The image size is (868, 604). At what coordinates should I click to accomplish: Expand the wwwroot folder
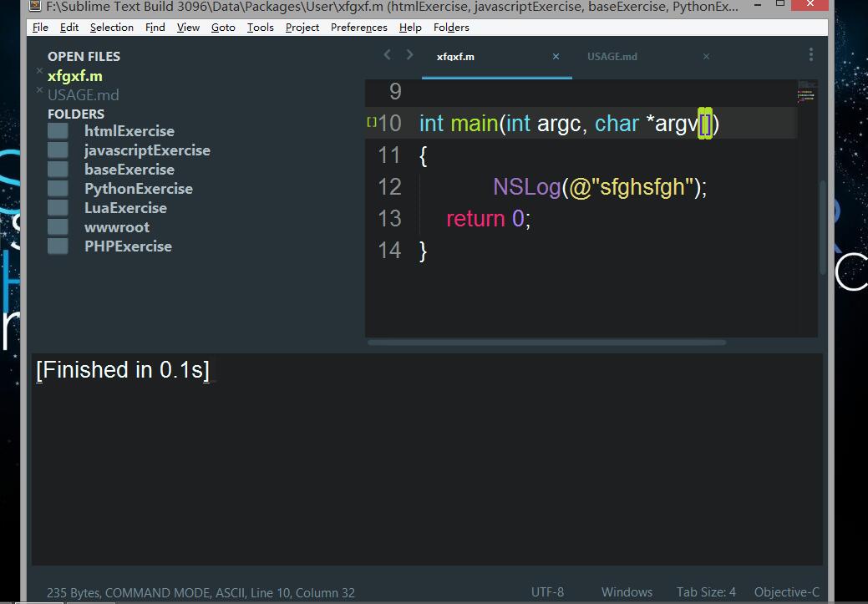[58, 227]
